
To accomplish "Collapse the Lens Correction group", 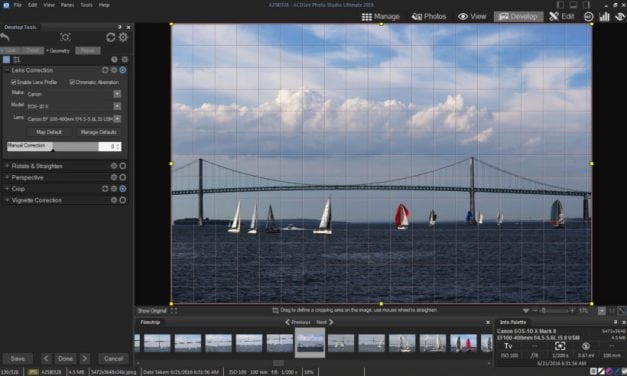I will (7, 70).
